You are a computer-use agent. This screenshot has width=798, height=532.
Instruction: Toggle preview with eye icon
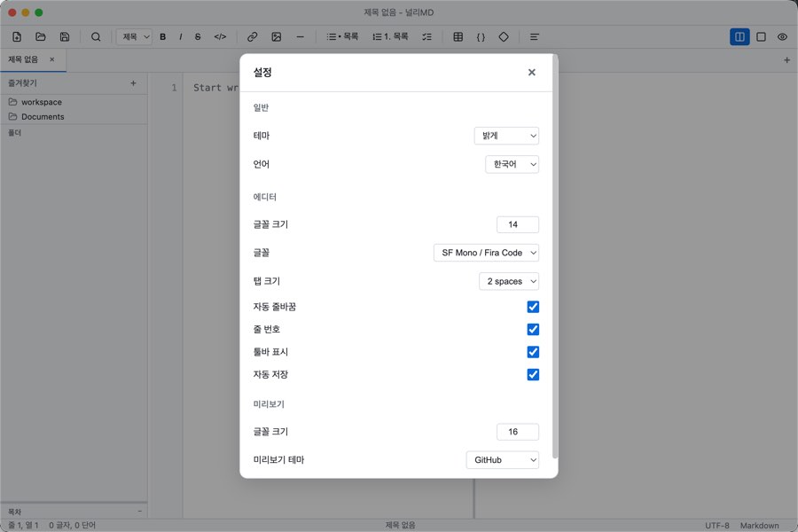(x=783, y=36)
